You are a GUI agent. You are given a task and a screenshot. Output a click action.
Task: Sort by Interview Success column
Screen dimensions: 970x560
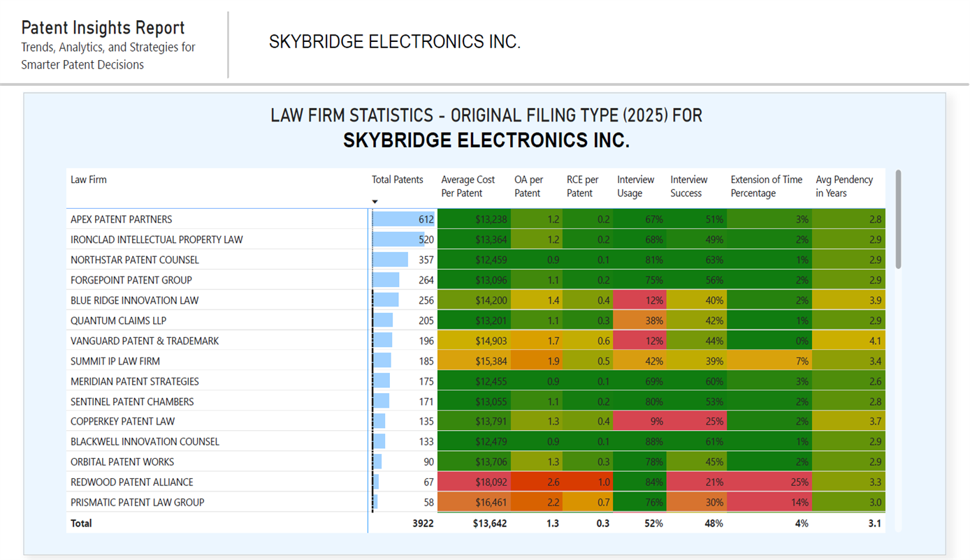tap(688, 186)
